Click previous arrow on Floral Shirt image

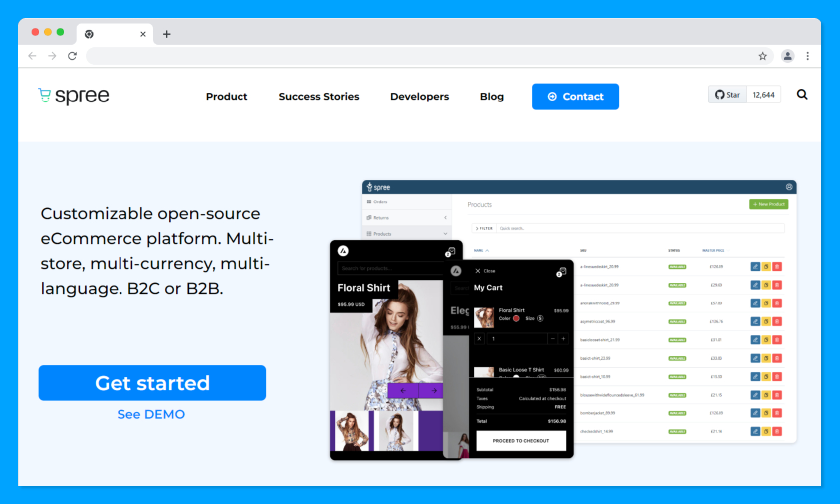click(x=403, y=391)
